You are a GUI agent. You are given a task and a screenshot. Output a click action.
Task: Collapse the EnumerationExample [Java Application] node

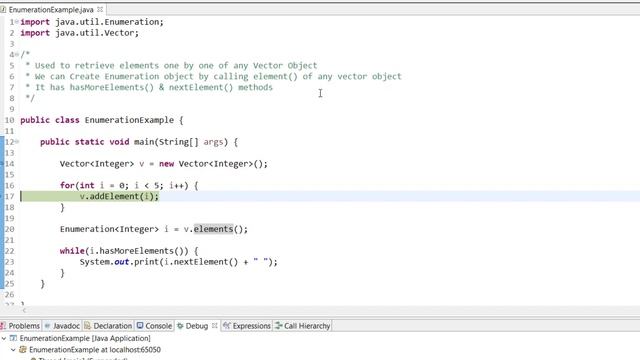tap(4, 338)
